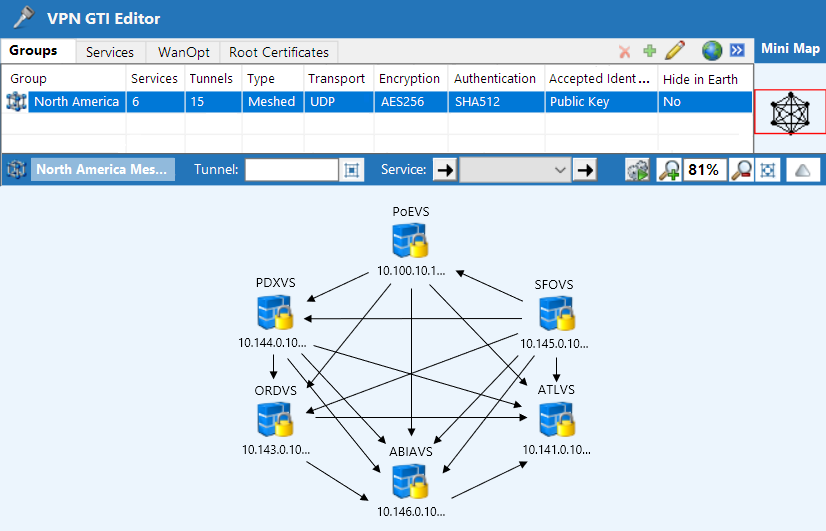Switch to the Services tab

[x=109, y=52]
